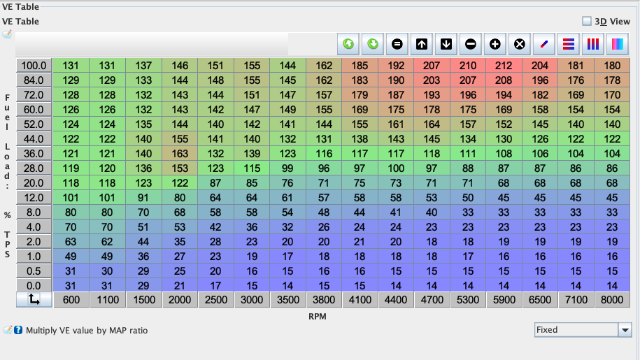Select the table cell with value 185
The width and height of the screenshot is (640, 360).
360,66
